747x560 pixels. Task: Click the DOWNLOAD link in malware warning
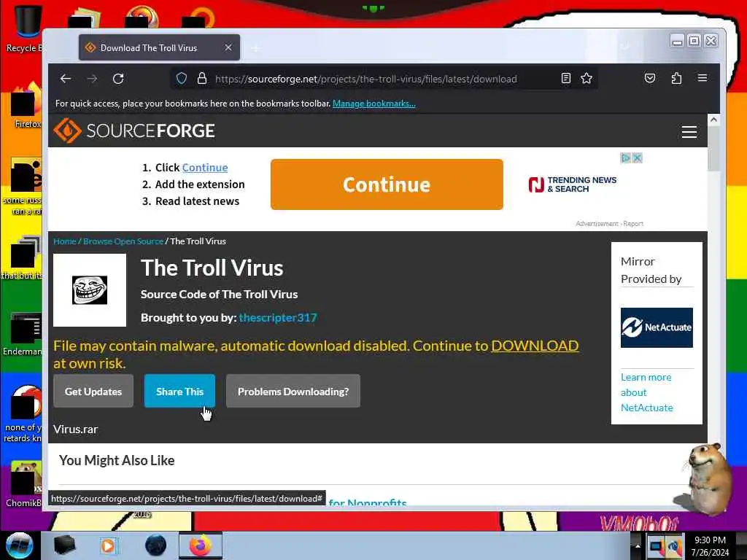[535, 346]
